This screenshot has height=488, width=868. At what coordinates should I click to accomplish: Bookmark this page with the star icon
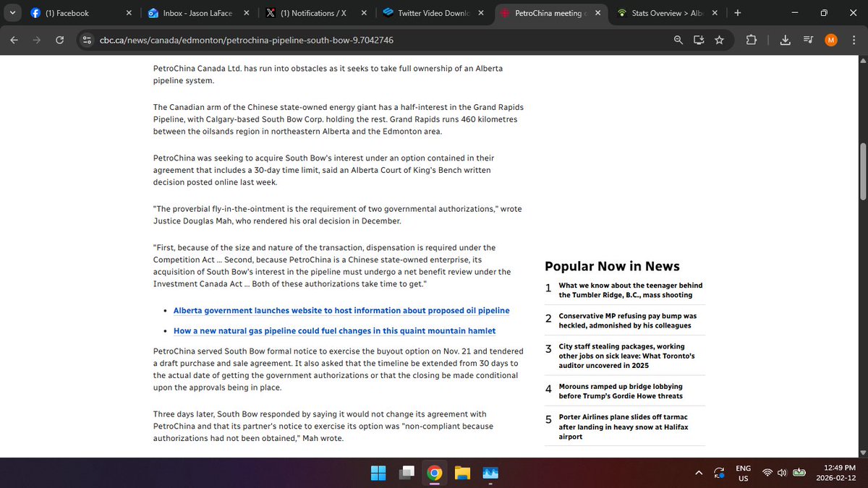point(719,40)
